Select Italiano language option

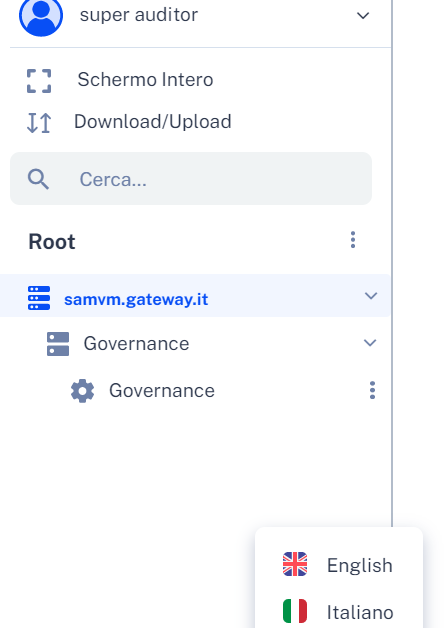339,612
